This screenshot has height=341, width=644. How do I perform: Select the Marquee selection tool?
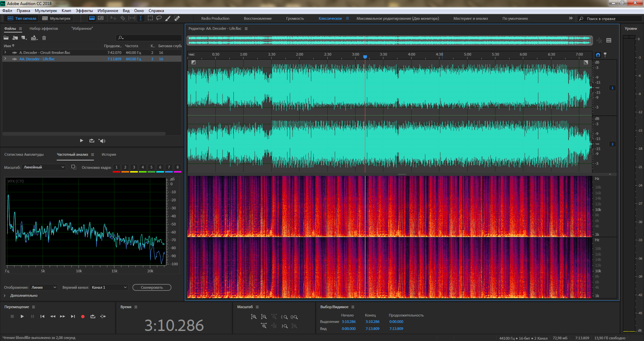pyautogui.click(x=150, y=18)
